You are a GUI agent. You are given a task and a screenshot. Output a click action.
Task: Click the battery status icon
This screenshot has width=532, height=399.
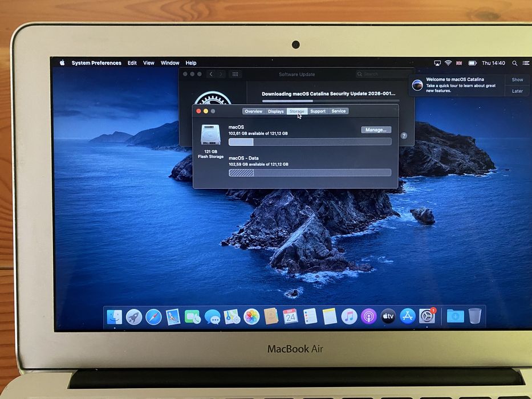click(472, 63)
